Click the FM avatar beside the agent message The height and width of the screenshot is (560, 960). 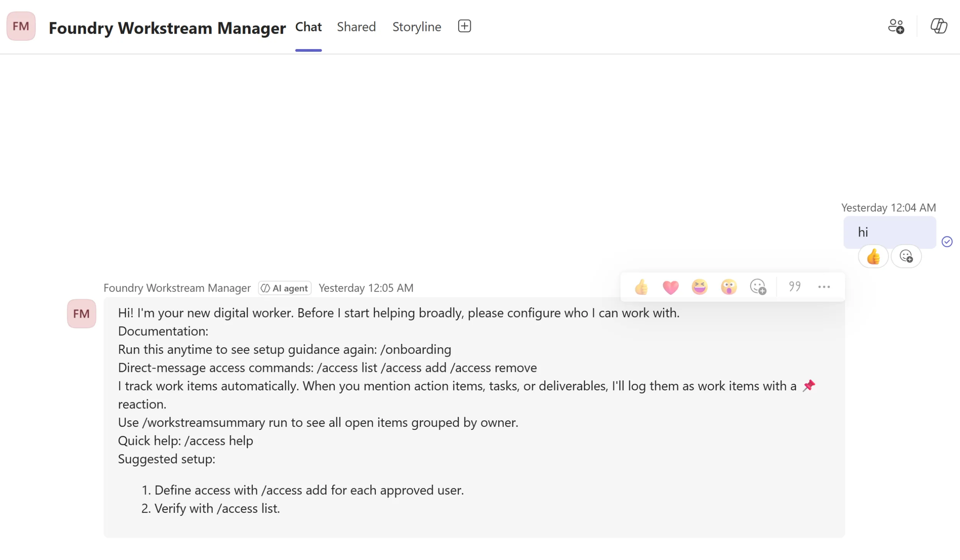[81, 314]
